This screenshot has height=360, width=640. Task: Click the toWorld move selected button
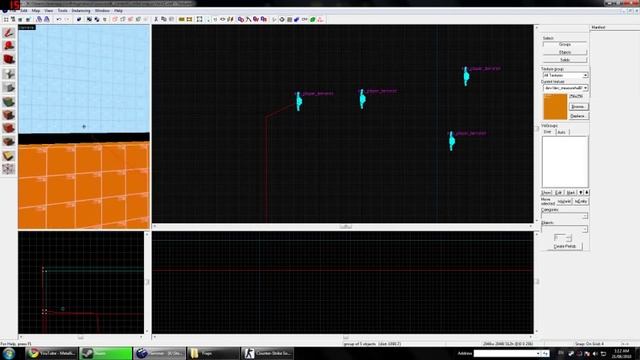tap(564, 202)
